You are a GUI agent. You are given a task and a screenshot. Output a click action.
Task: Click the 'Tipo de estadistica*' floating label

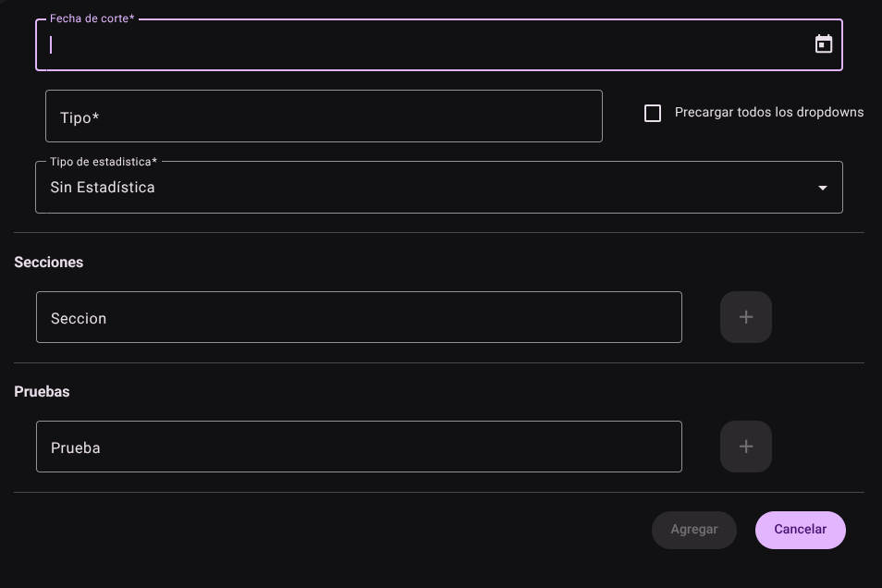click(104, 162)
